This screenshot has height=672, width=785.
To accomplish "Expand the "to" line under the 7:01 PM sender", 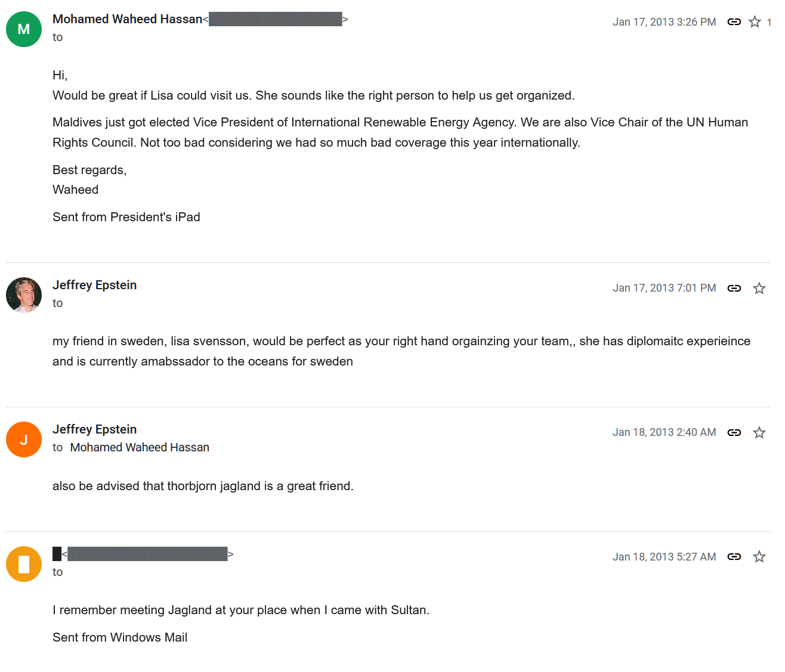I will click(x=58, y=303).
